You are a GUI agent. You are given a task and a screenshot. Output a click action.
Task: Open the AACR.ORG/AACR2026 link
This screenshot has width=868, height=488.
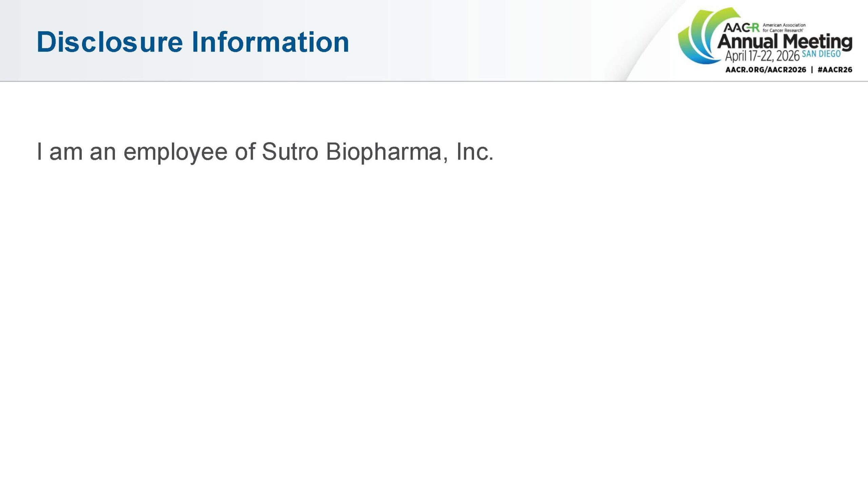tap(766, 70)
